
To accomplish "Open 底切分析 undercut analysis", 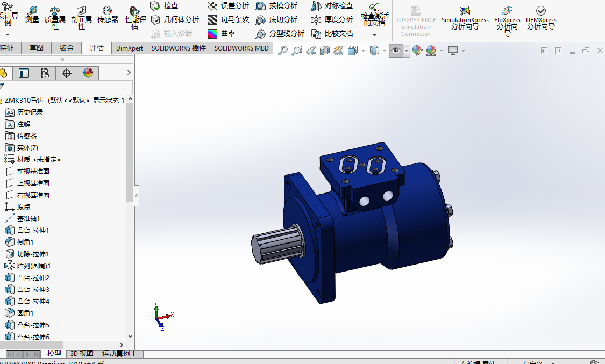I will 276,20.
